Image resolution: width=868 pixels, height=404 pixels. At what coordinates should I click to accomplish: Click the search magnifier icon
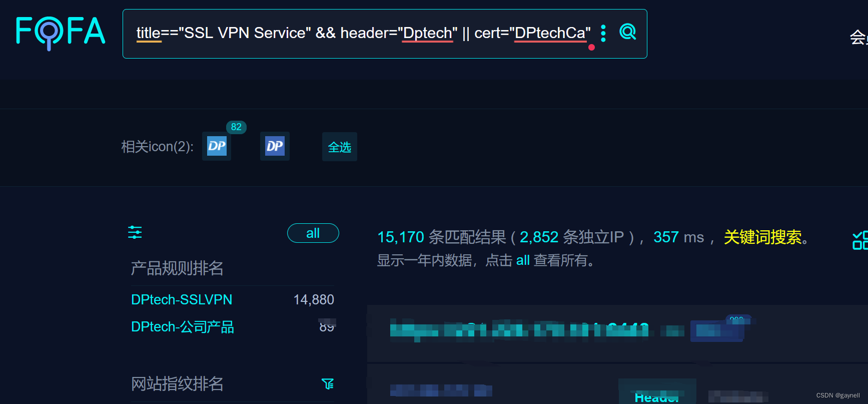pyautogui.click(x=627, y=32)
